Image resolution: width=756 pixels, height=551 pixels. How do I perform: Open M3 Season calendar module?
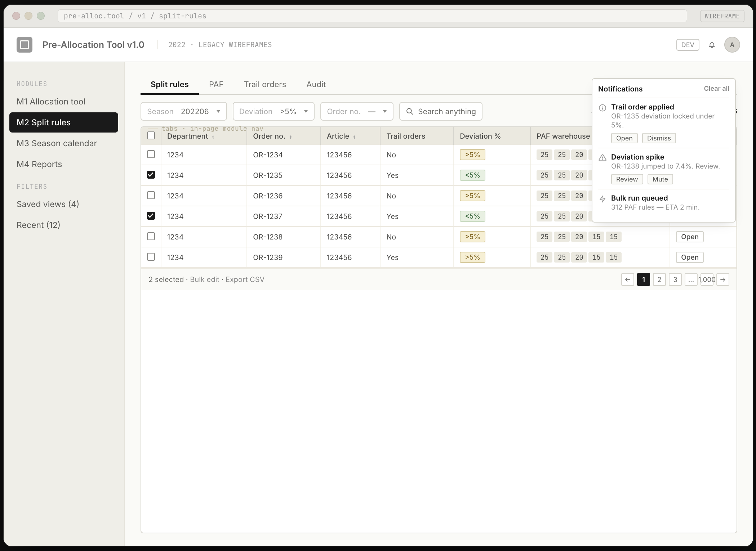pos(64,143)
